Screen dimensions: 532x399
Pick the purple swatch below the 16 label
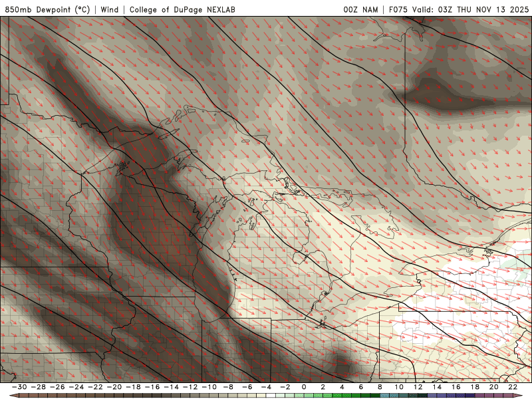coord(460,396)
